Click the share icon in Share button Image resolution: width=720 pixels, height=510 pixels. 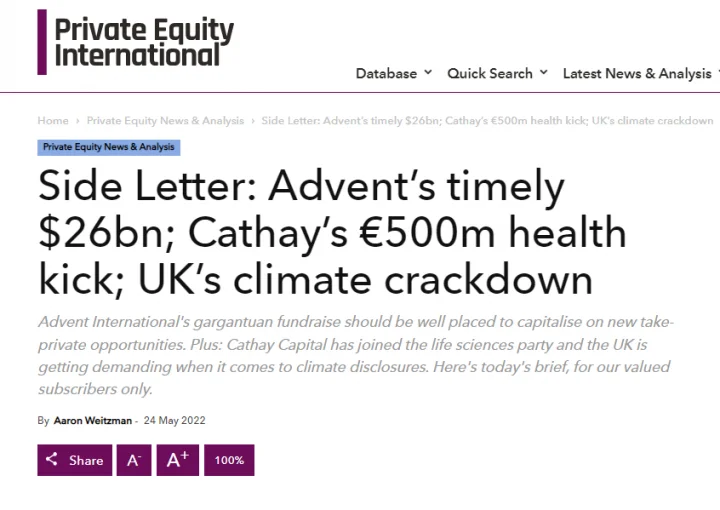point(51,459)
